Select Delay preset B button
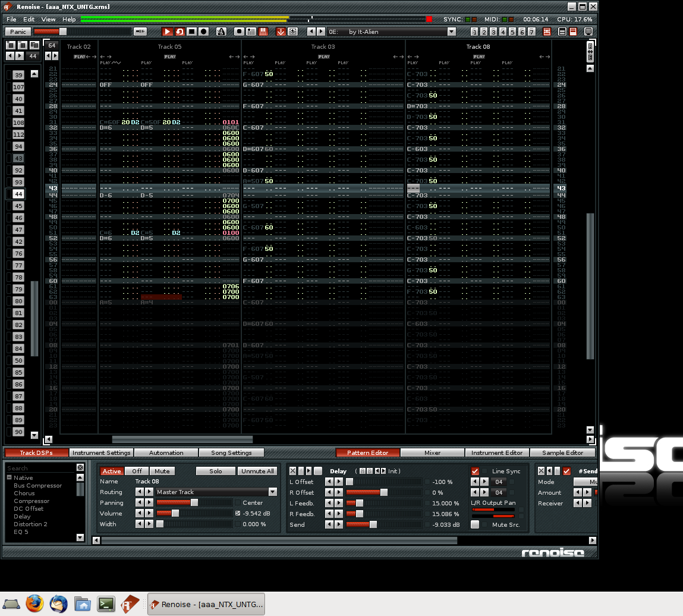 [x=369, y=471]
